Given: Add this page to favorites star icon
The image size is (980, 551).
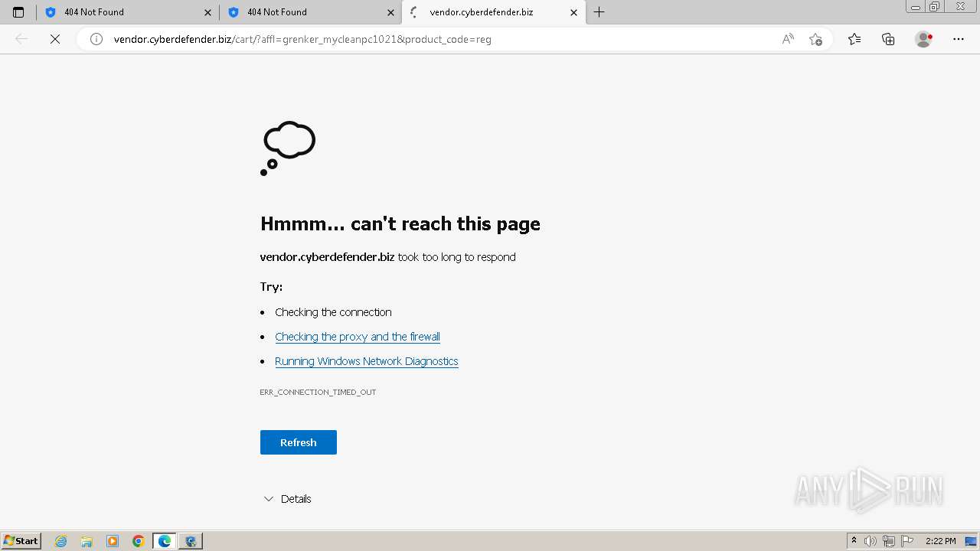Looking at the screenshot, I should (x=815, y=39).
